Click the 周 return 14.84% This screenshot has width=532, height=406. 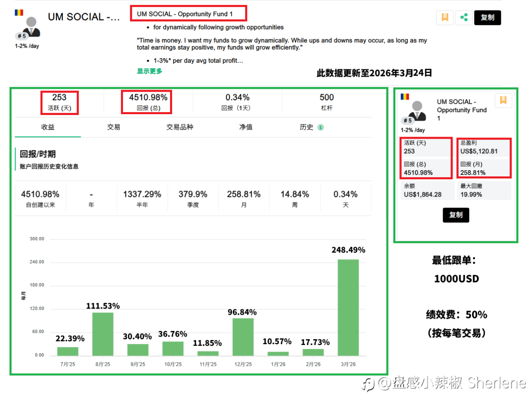click(x=295, y=199)
